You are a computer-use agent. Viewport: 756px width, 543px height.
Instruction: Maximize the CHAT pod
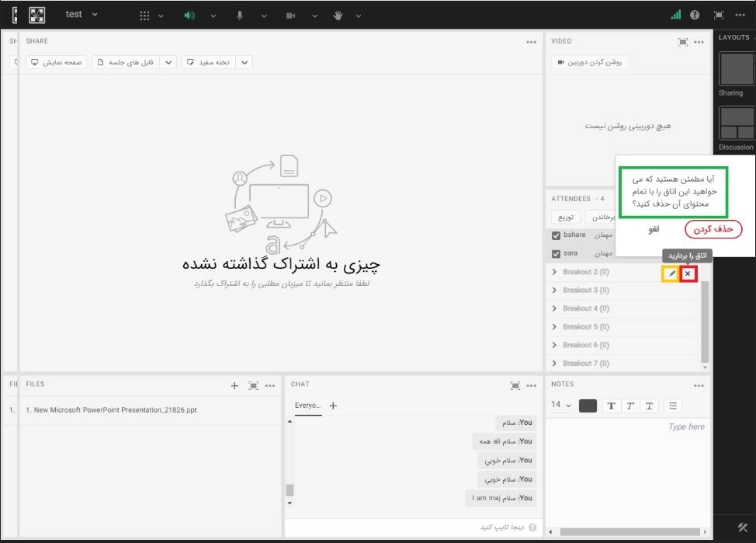515,385
